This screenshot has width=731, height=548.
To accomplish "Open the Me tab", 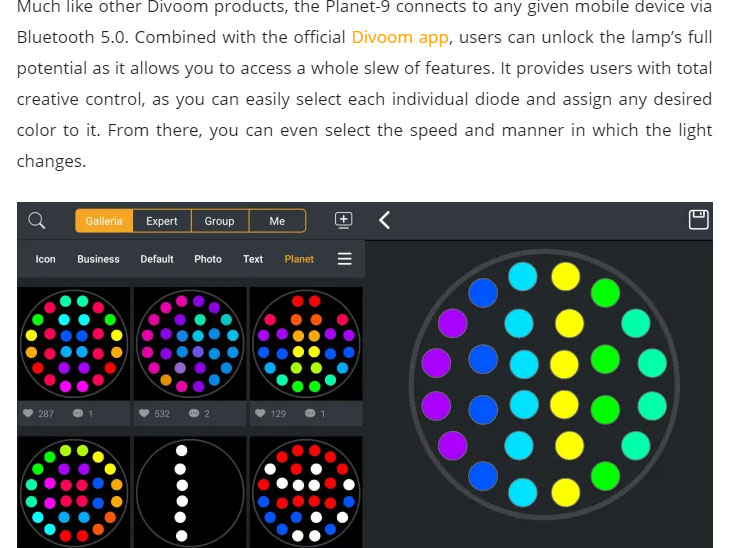I will [x=277, y=221].
